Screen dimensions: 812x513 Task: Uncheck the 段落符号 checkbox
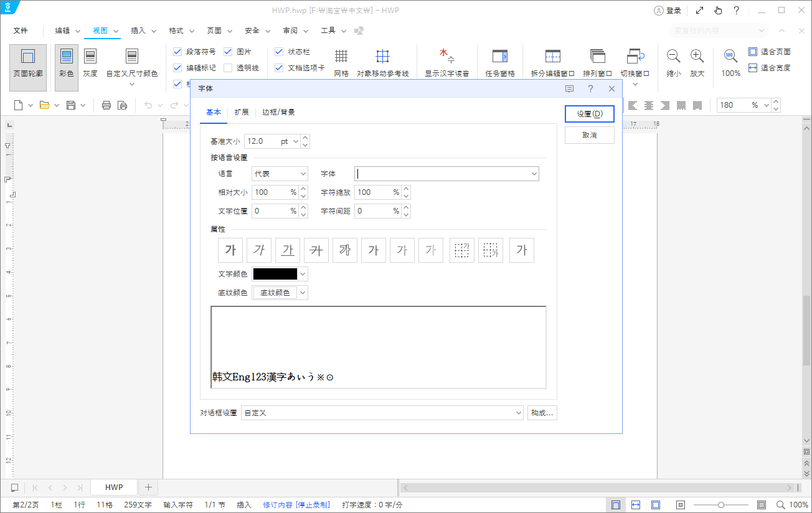[x=177, y=52]
